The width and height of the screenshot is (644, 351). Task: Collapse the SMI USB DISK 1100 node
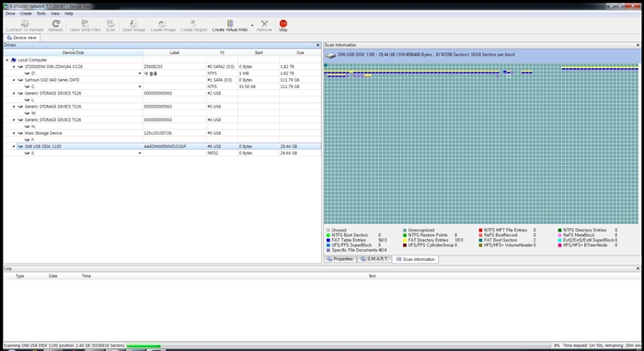pos(14,146)
